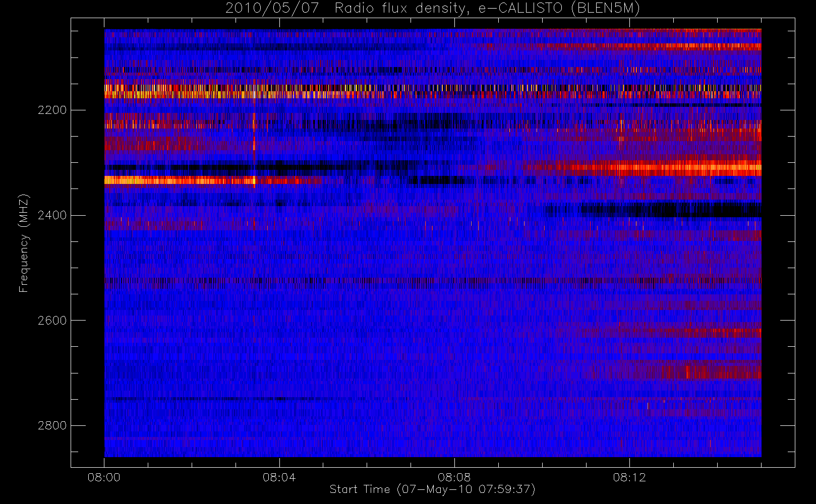Click the 'Frequency (MHZ)' axis title
Image resolution: width=816 pixels, height=504 pixels.
point(24,243)
